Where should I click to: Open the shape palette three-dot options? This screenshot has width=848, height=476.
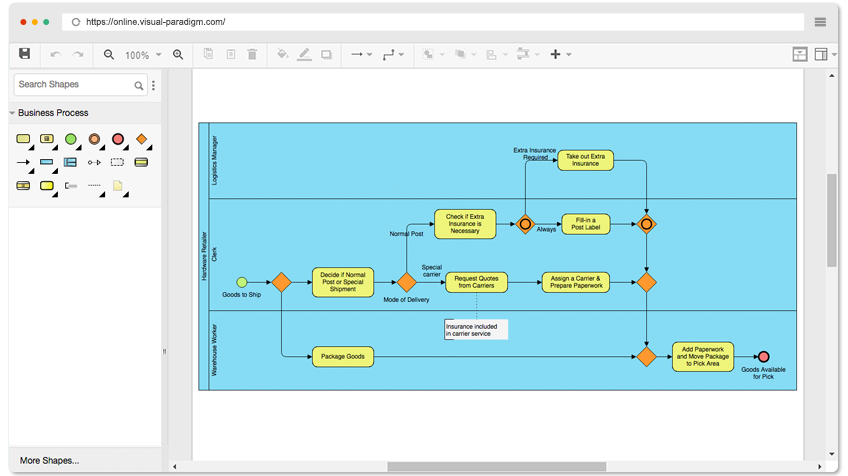(x=154, y=85)
